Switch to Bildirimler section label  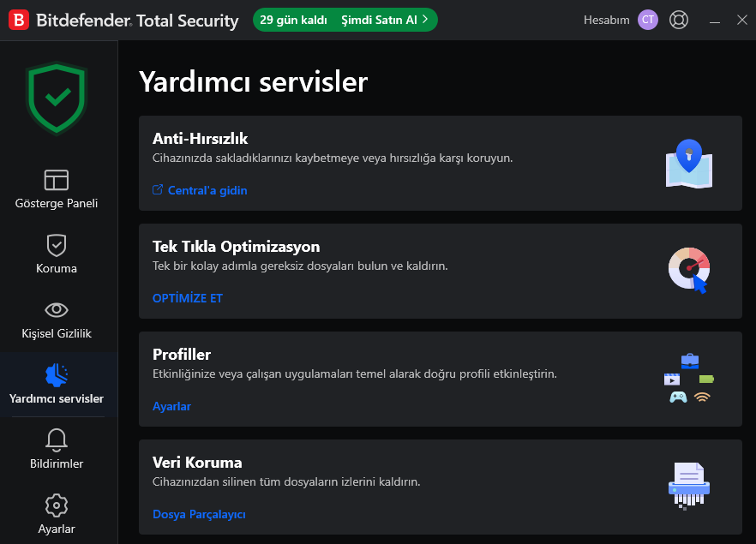(57, 463)
